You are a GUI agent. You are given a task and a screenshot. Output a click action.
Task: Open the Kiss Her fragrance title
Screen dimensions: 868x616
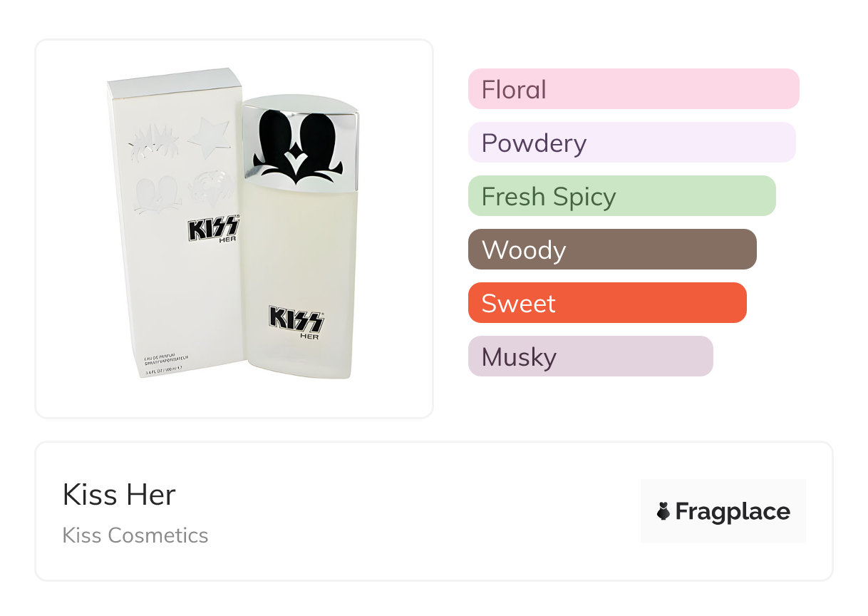click(119, 495)
